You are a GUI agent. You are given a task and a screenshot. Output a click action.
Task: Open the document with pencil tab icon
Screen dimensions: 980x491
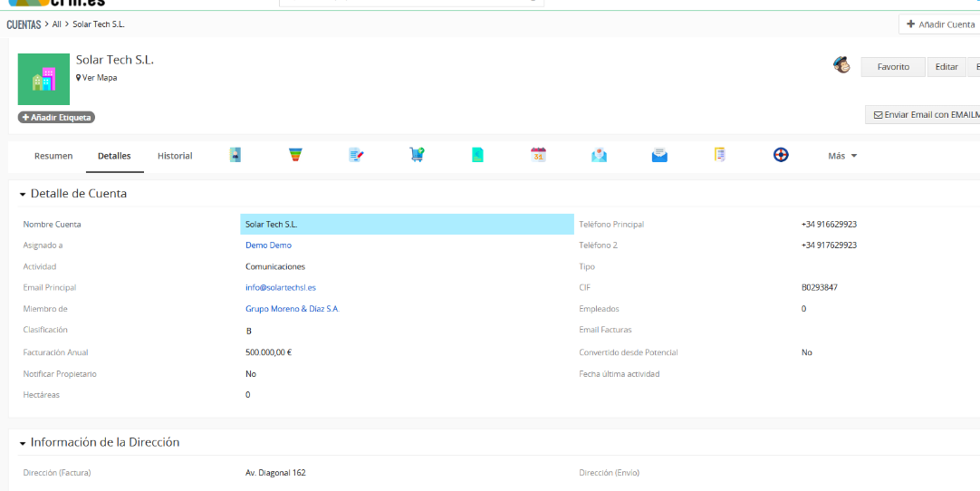pyautogui.click(x=356, y=155)
